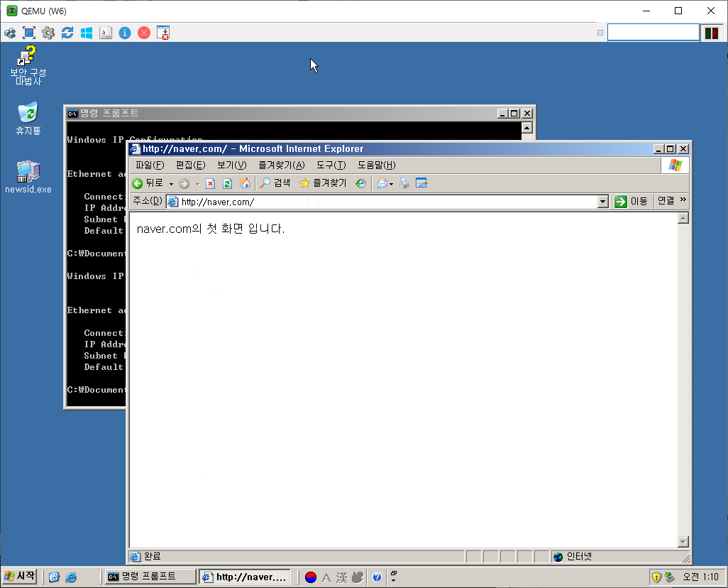Switch to 명령 프롬프트 taskbar button
Viewport: 728px width, 588px height.
[x=150, y=577]
